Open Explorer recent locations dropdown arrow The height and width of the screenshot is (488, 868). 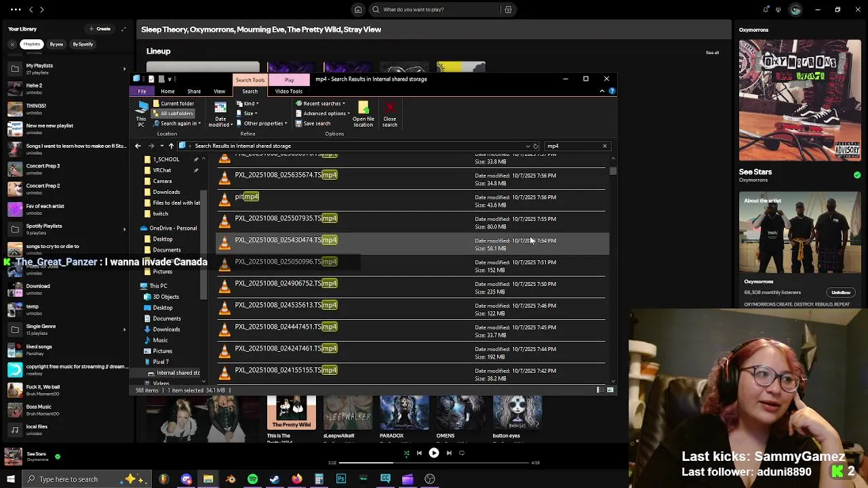click(162, 146)
